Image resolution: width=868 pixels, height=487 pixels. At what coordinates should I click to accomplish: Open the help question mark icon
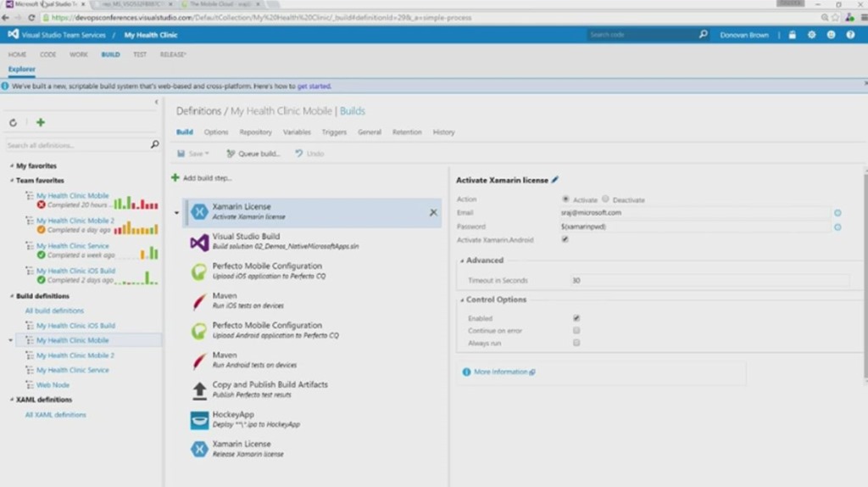click(850, 35)
